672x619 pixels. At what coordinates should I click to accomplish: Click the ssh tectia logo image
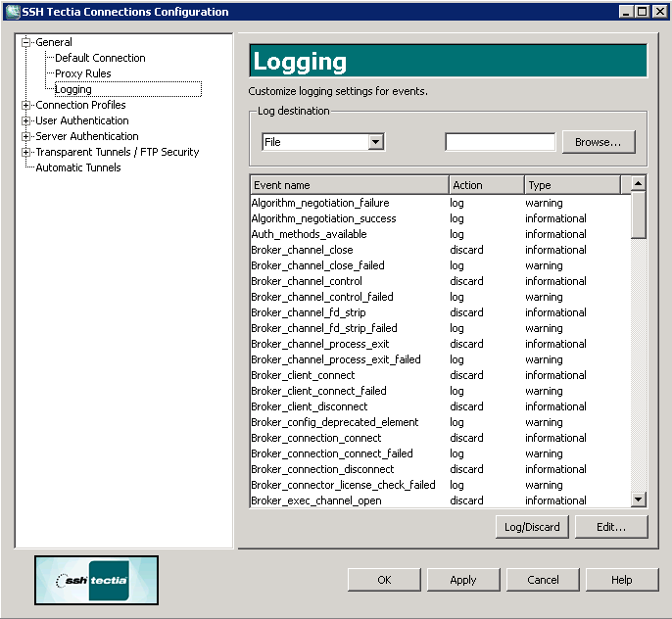click(96, 581)
